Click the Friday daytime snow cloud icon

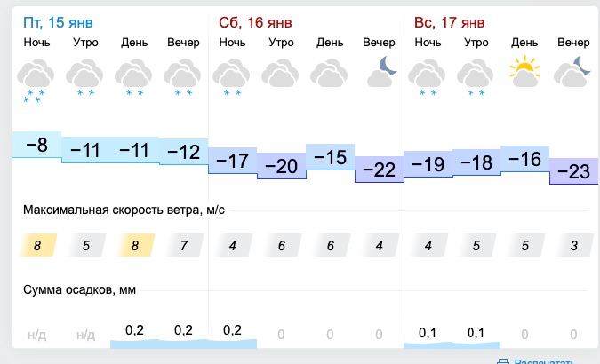coord(134,74)
